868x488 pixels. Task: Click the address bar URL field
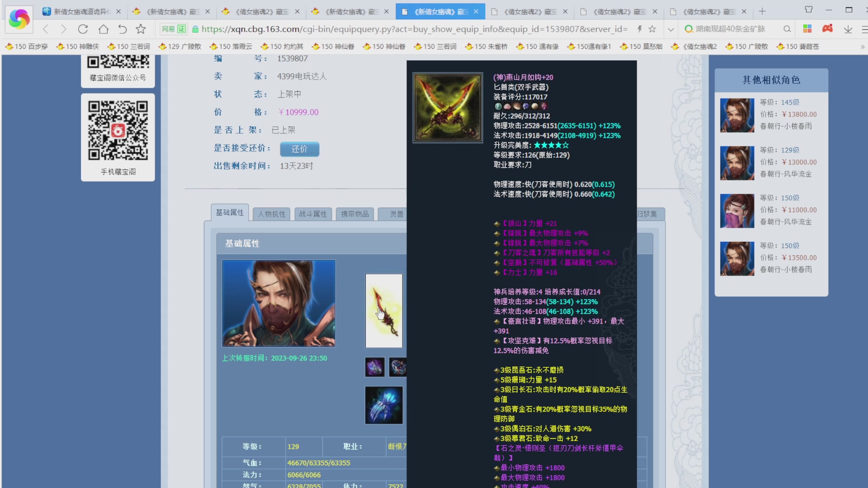(x=414, y=29)
